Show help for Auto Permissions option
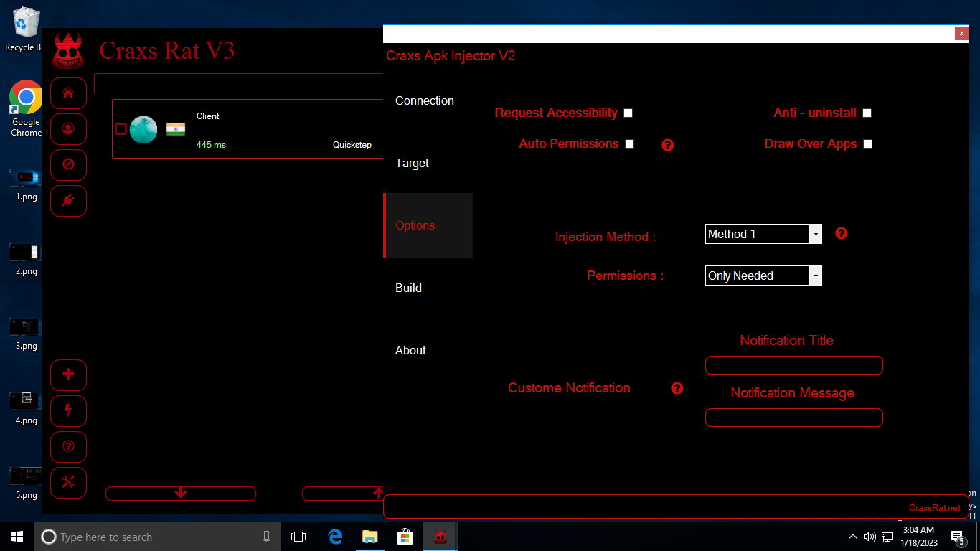 coord(668,145)
